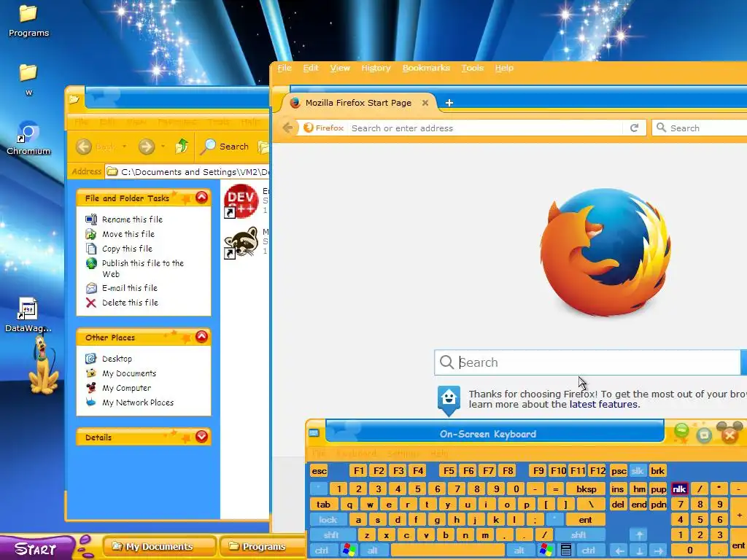Open Firefox Help menu

pyautogui.click(x=504, y=68)
